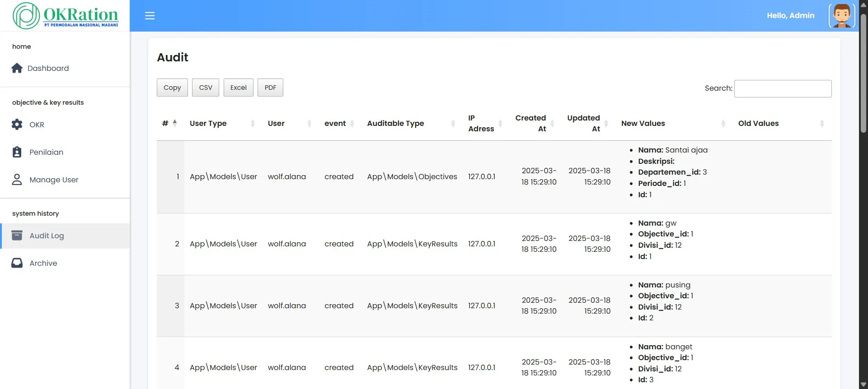
Task: Select App\Models\User cell in row 1
Action: pos(223,176)
